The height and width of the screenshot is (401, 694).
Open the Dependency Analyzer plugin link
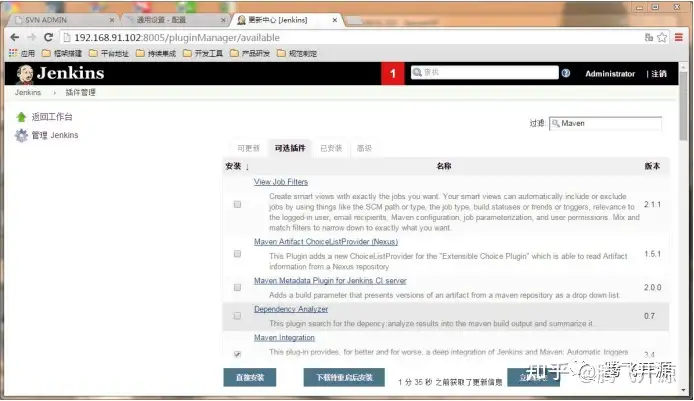[291, 309]
